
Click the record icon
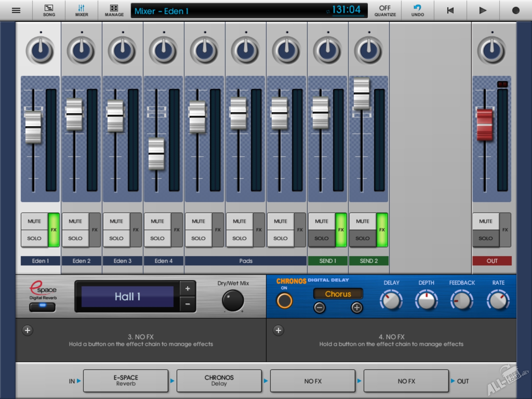click(515, 10)
